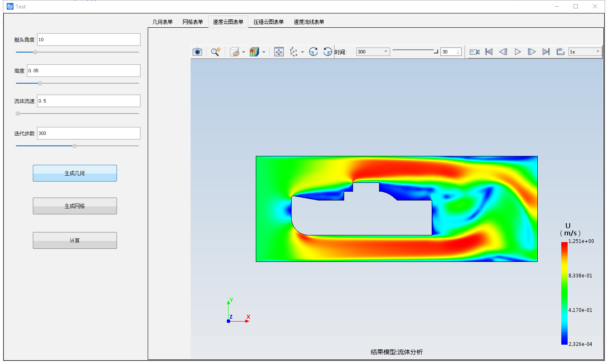Click the legend value 8.338e-01
608x364 pixels.
pos(580,276)
